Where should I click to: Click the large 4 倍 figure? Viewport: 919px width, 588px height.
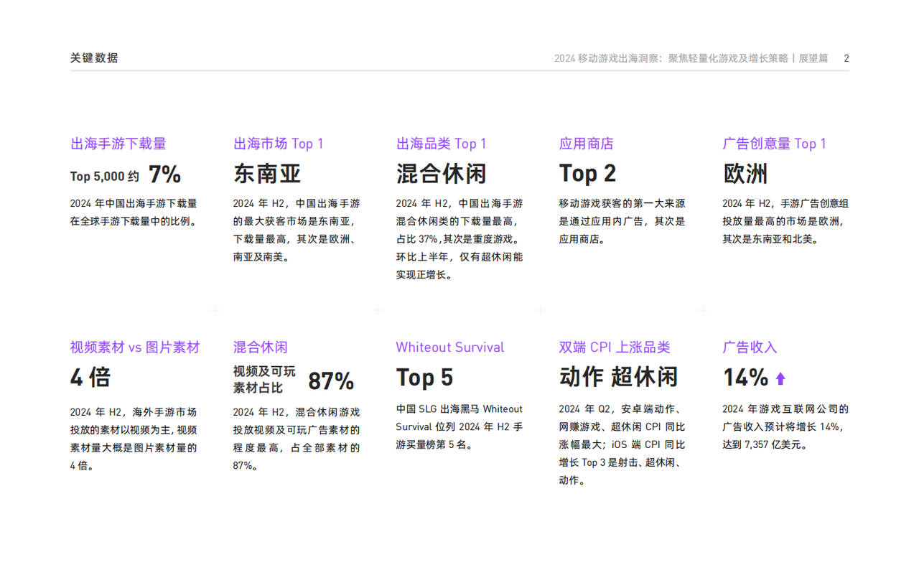(x=90, y=378)
